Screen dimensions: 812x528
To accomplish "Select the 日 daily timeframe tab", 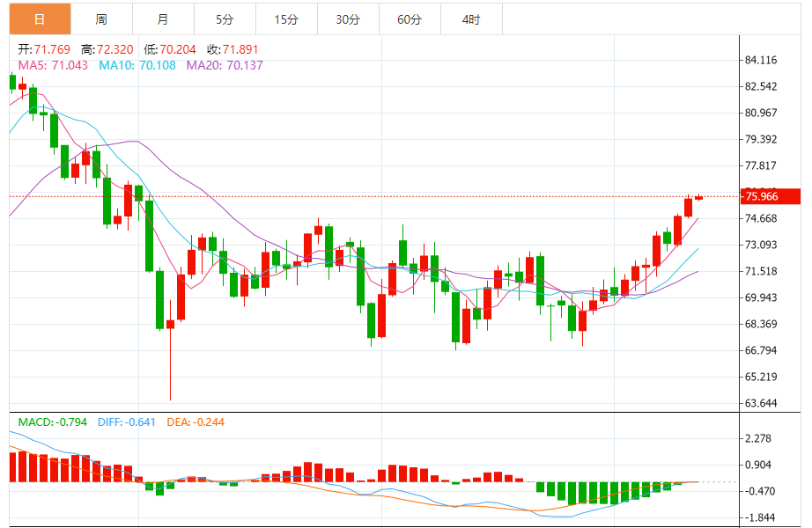I will pyautogui.click(x=40, y=19).
